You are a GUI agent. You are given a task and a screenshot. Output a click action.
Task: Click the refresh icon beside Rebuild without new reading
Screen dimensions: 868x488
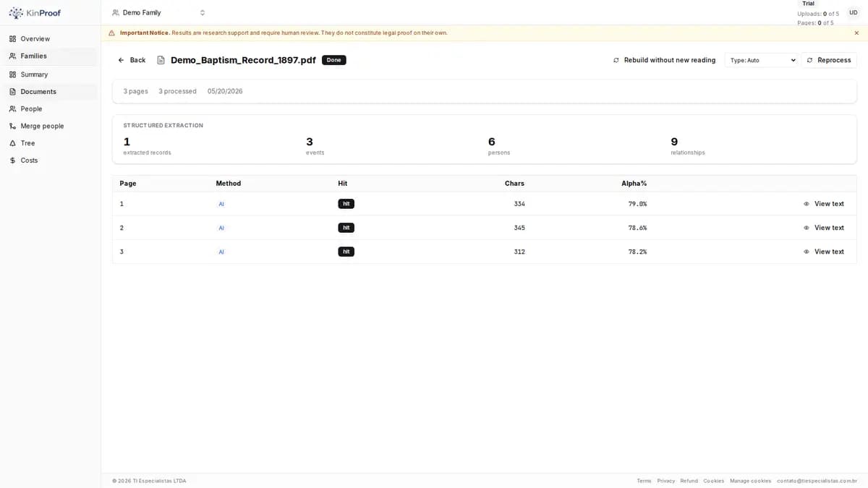click(x=616, y=60)
